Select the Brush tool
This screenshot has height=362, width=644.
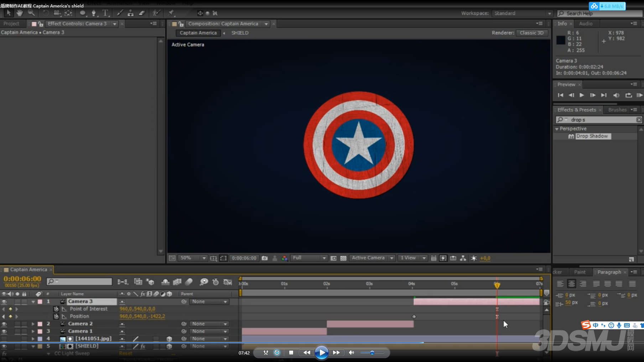(x=120, y=13)
